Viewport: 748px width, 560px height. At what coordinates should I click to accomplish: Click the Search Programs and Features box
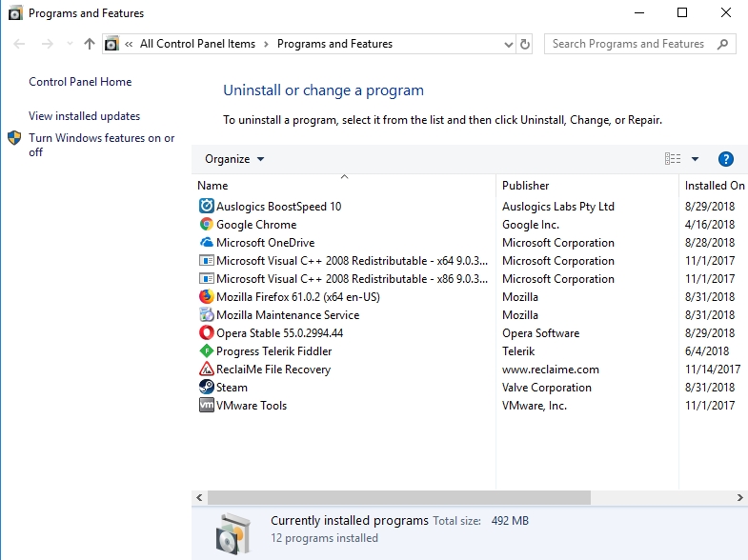click(629, 44)
